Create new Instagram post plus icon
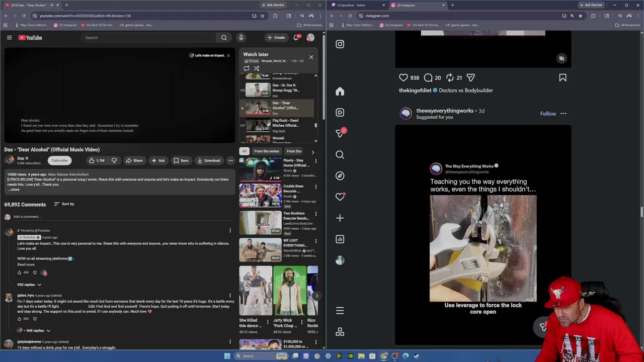 [340, 218]
